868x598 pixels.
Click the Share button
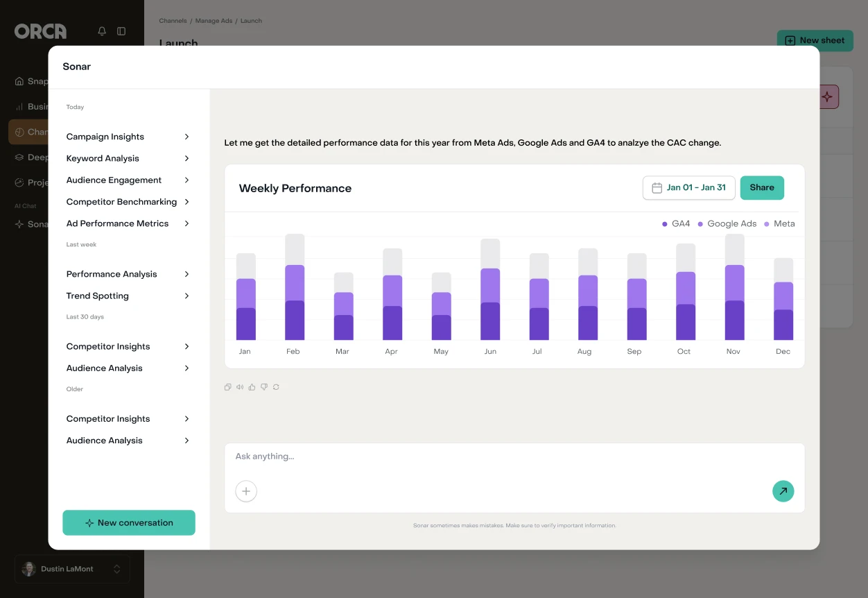(762, 187)
